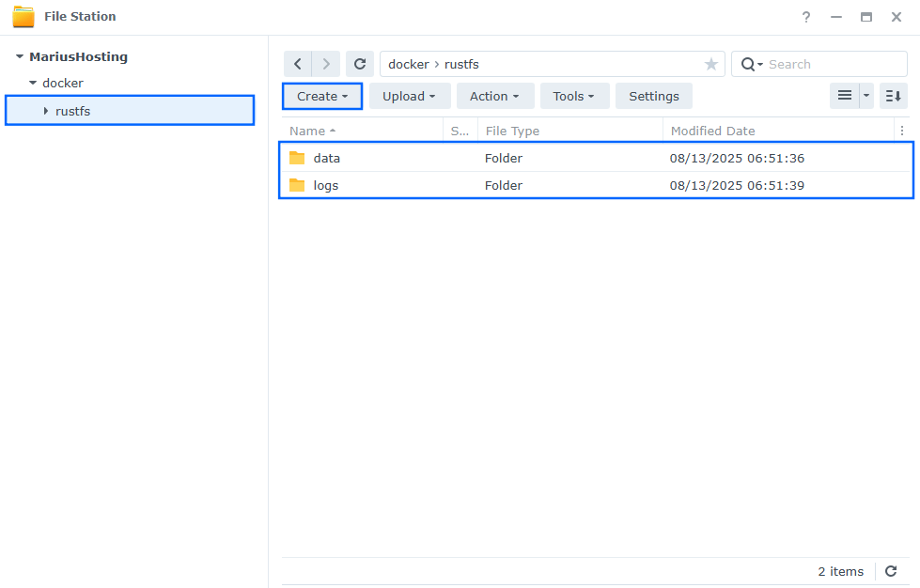
Task: Click rustfs in the address path
Action: 461,64
